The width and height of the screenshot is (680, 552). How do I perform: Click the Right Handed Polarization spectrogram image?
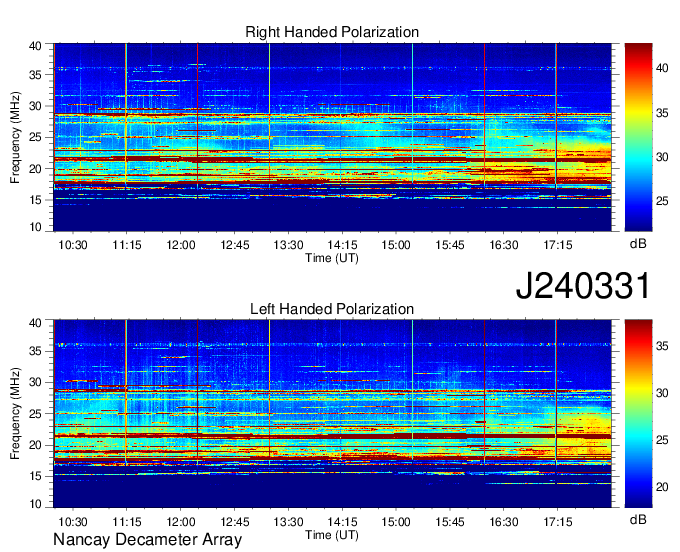pos(333,137)
